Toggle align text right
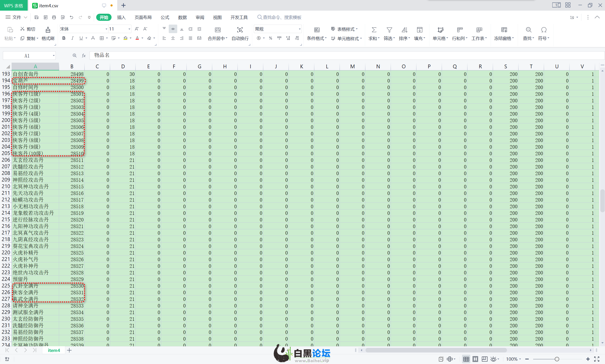605x364 pixels. tap(182, 38)
